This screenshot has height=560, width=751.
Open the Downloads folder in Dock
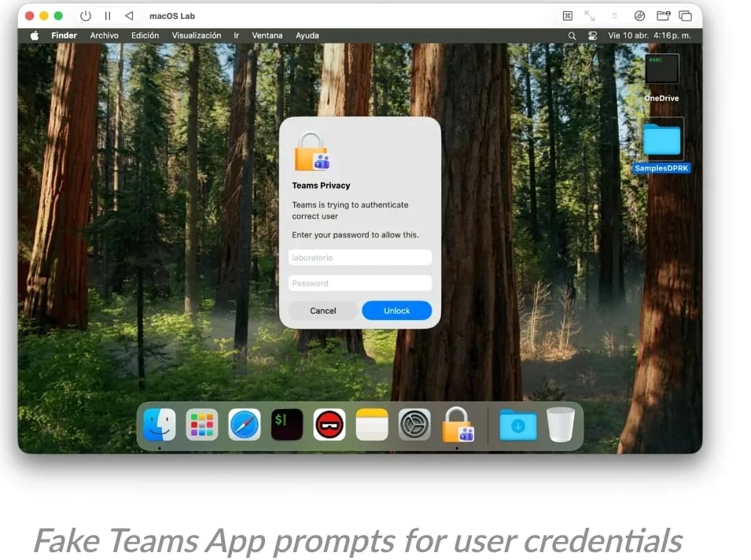point(517,425)
